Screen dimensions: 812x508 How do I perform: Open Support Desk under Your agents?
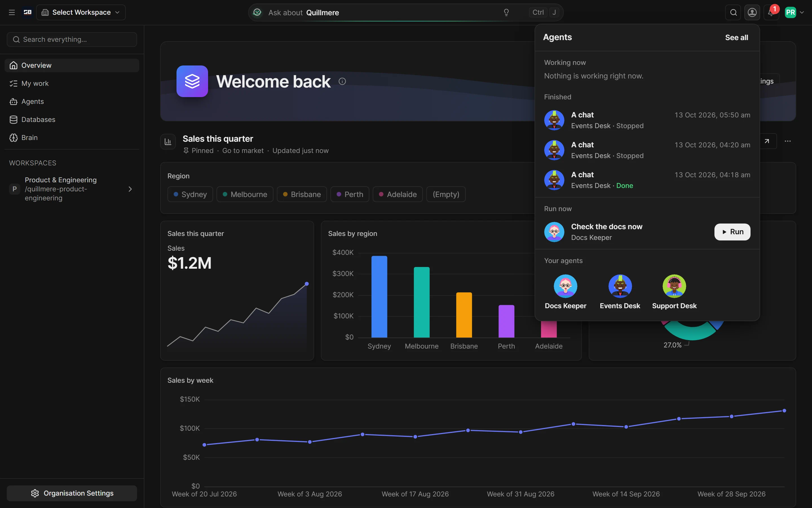tap(674, 292)
